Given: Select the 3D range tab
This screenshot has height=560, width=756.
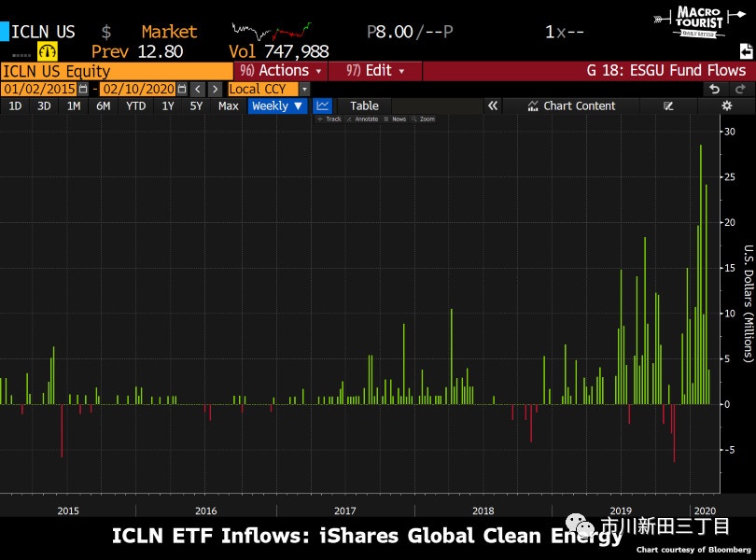Looking at the screenshot, I should tap(44, 105).
